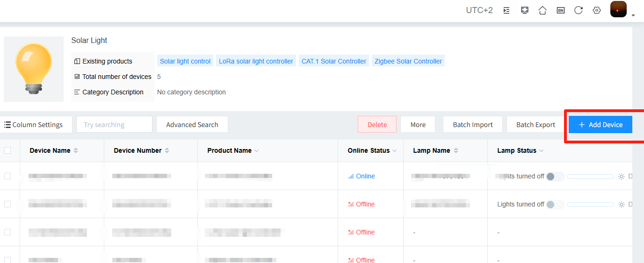Go to home via house icon

click(543, 10)
